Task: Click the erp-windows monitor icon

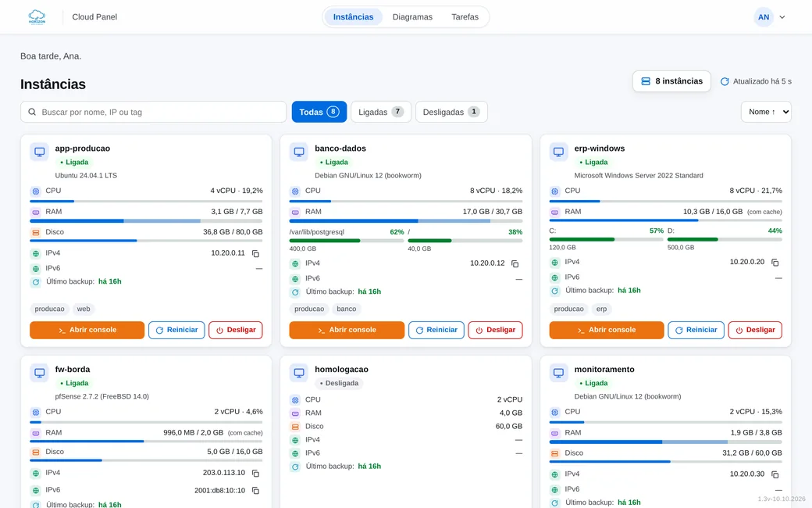Action: click(x=558, y=152)
